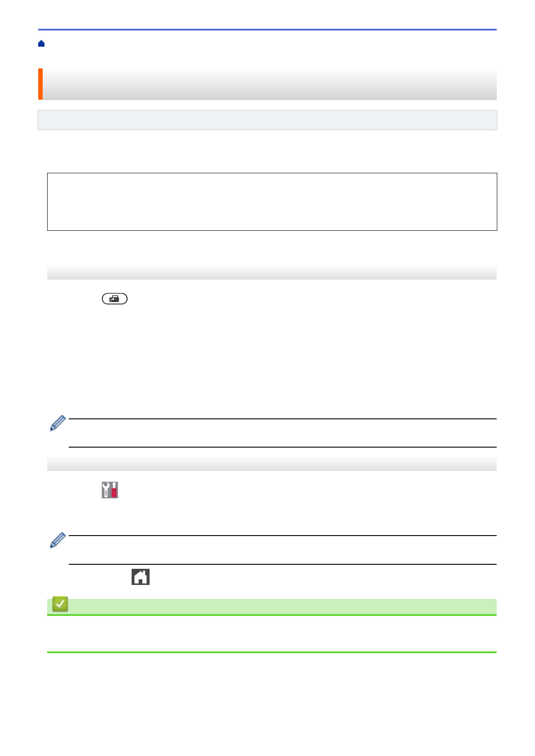Click the blank area below green bar
The image size is (535, 756).
pyautogui.click(x=272, y=633)
